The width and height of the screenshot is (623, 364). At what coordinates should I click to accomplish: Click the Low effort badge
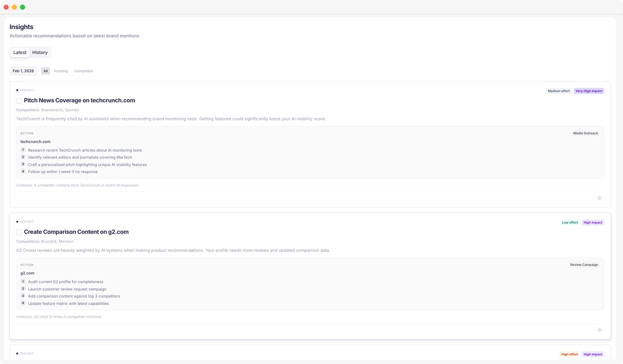pos(570,222)
